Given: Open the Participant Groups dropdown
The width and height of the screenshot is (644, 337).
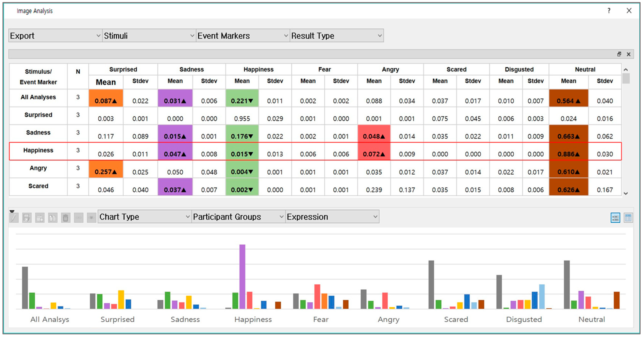Looking at the screenshot, I should pyautogui.click(x=238, y=217).
